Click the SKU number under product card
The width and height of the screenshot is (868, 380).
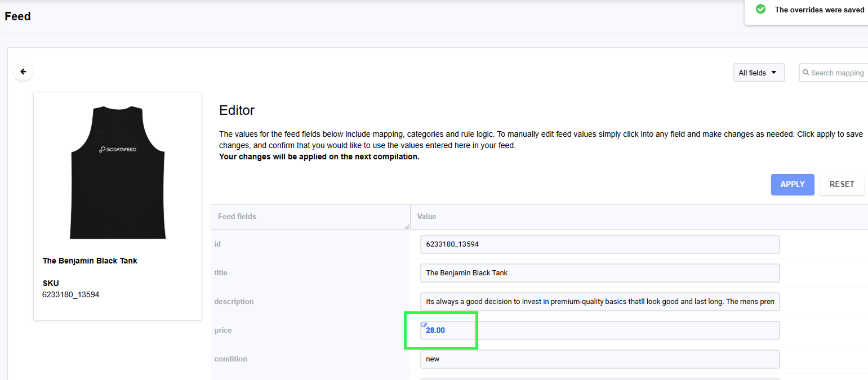point(70,294)
